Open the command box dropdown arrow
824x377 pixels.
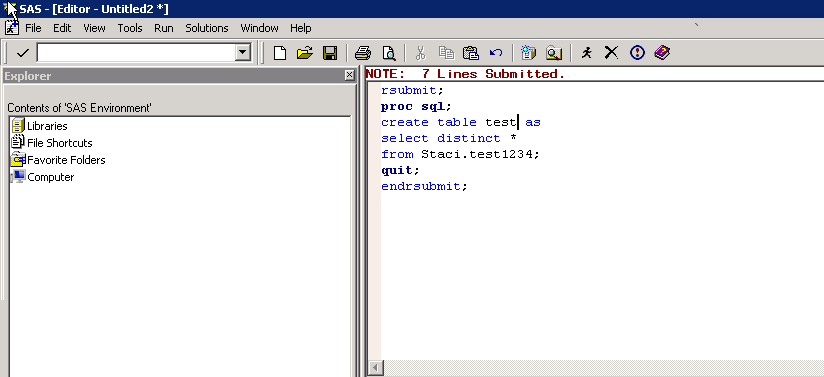click(x=242, y=53)
